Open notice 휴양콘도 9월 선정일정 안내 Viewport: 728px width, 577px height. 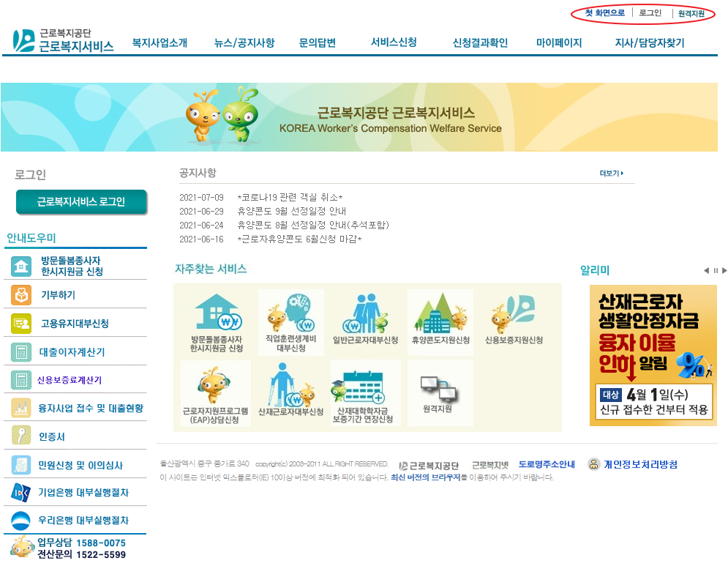[292, 212]
